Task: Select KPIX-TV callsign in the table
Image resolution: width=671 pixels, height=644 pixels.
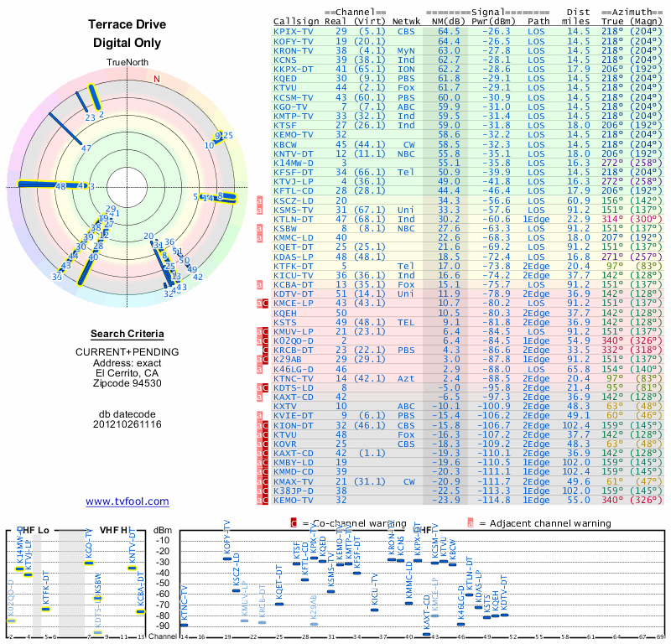Action: [x=294, y=32]
